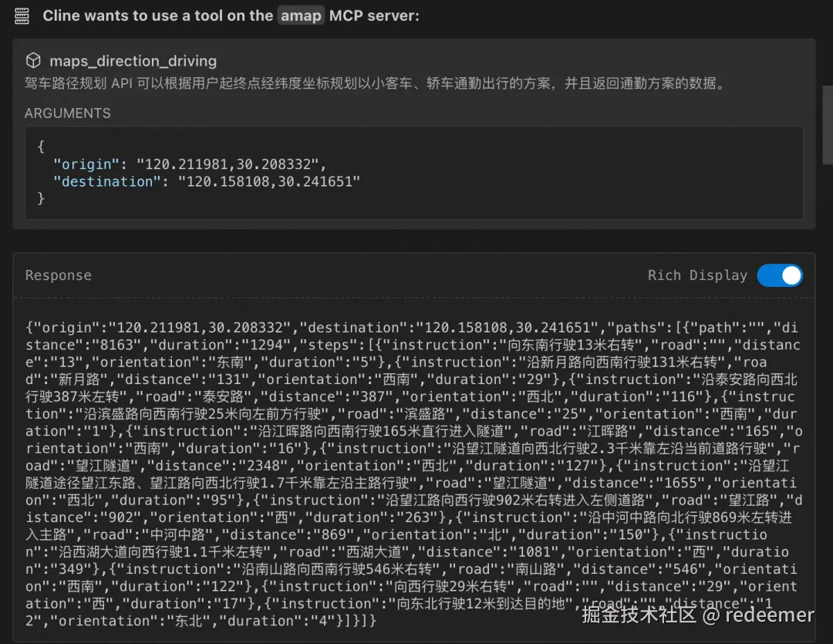833x644 pixels.
Task: Click the opening brace of arguments JSON
Action: [41, 146]
